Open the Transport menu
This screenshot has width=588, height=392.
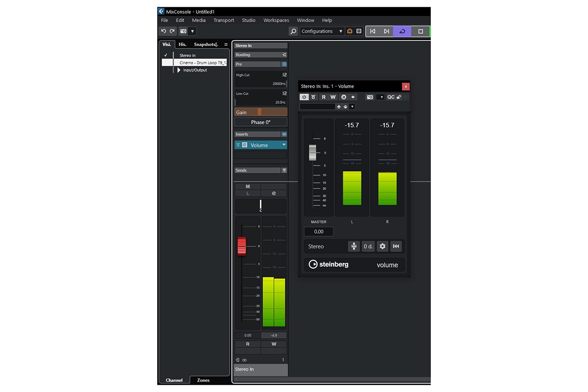223,20
